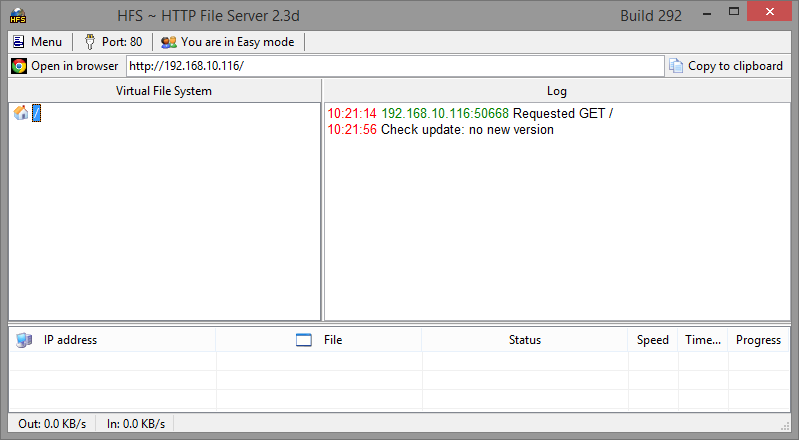This screenshot has height=440, width=799.
Task: Click log timestamp 10:21:14
Action: (x=352, y=113)
